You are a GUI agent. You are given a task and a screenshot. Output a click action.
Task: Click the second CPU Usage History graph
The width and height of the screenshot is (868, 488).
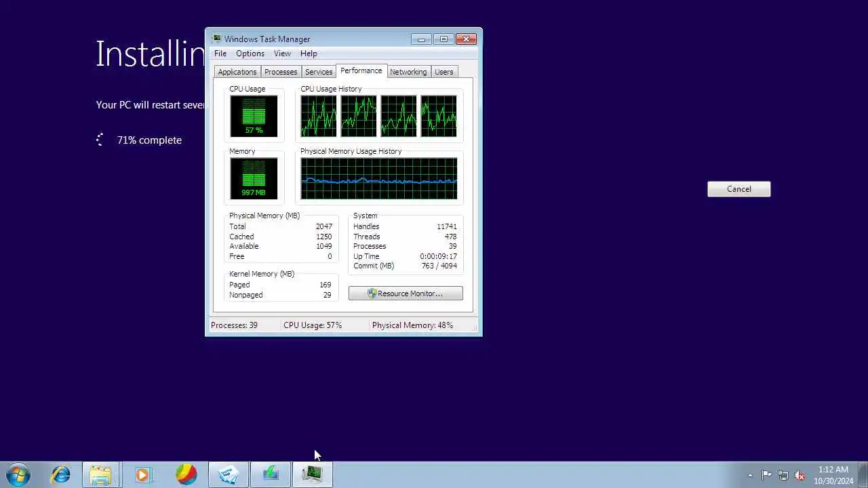(x=359, y=116)
